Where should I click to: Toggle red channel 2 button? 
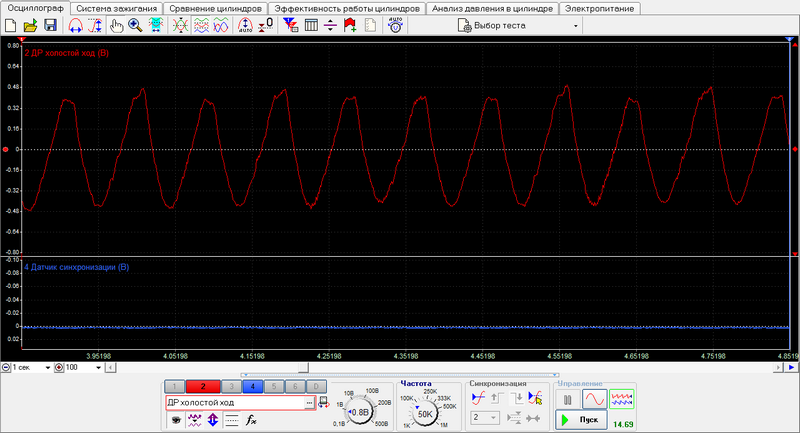click(x=203, y=387)
